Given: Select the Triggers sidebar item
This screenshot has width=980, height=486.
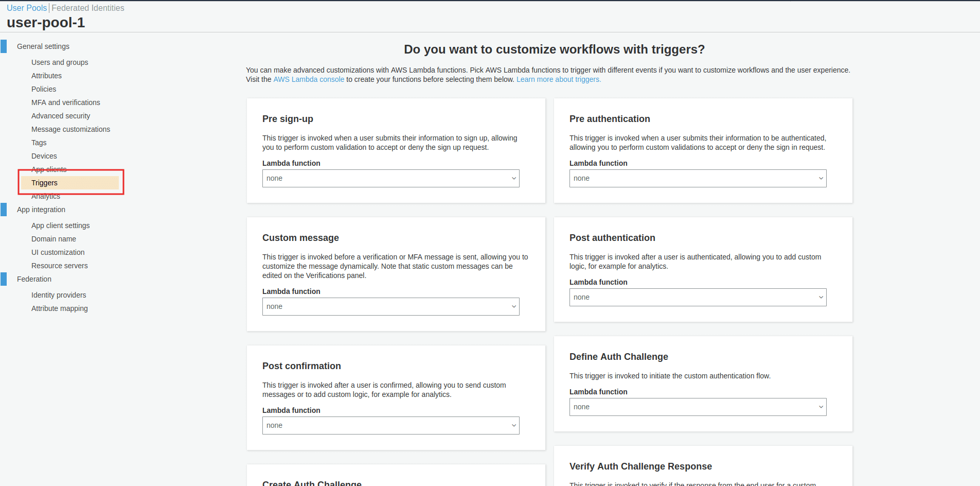Looking at the screenshot, I should pos(45,183).
